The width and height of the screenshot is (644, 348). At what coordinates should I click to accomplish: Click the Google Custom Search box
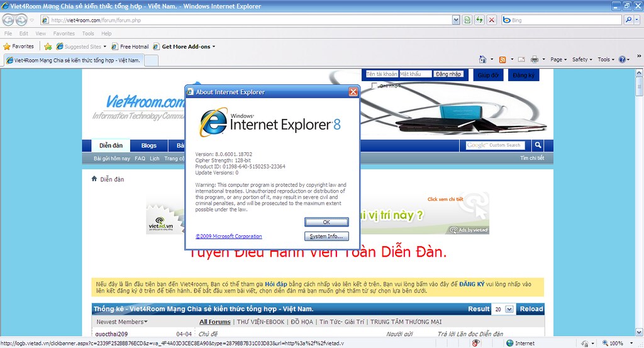coord(496,145)
